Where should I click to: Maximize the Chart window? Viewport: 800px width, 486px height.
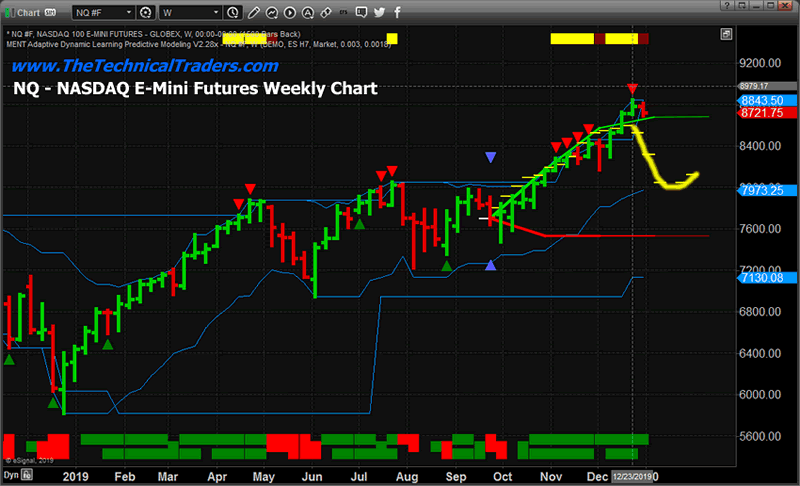[x=770, y=5]
